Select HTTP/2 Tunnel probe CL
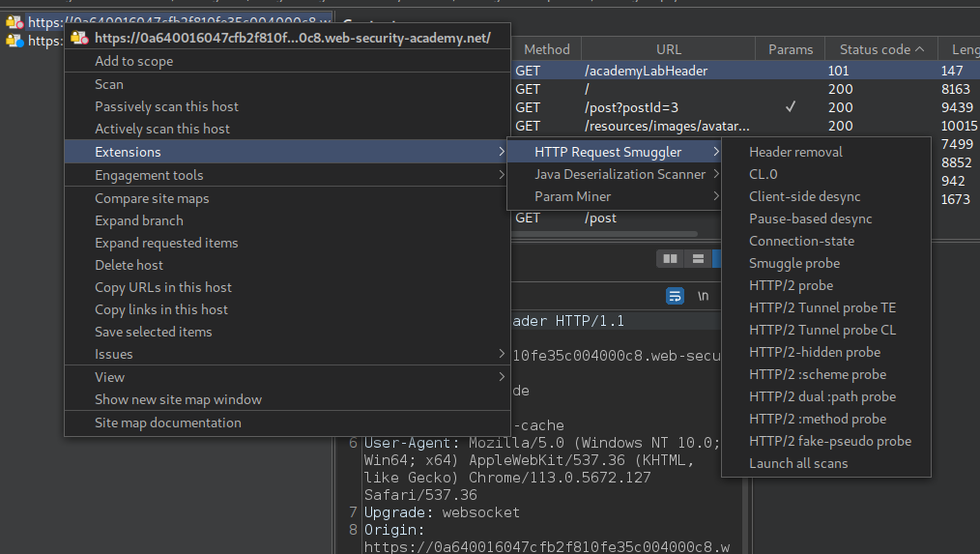This screenshot has width=980, height=554. 826,330
